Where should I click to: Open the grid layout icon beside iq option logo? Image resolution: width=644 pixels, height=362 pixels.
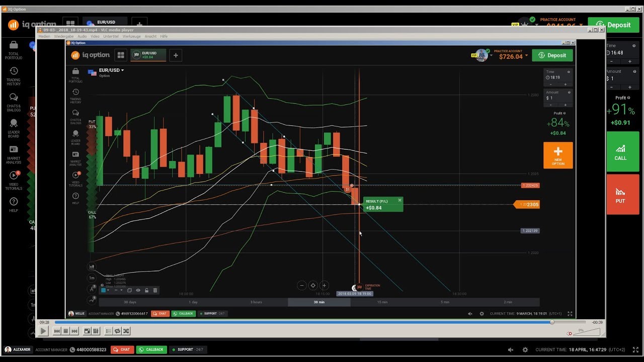click(x=121, y=55)
